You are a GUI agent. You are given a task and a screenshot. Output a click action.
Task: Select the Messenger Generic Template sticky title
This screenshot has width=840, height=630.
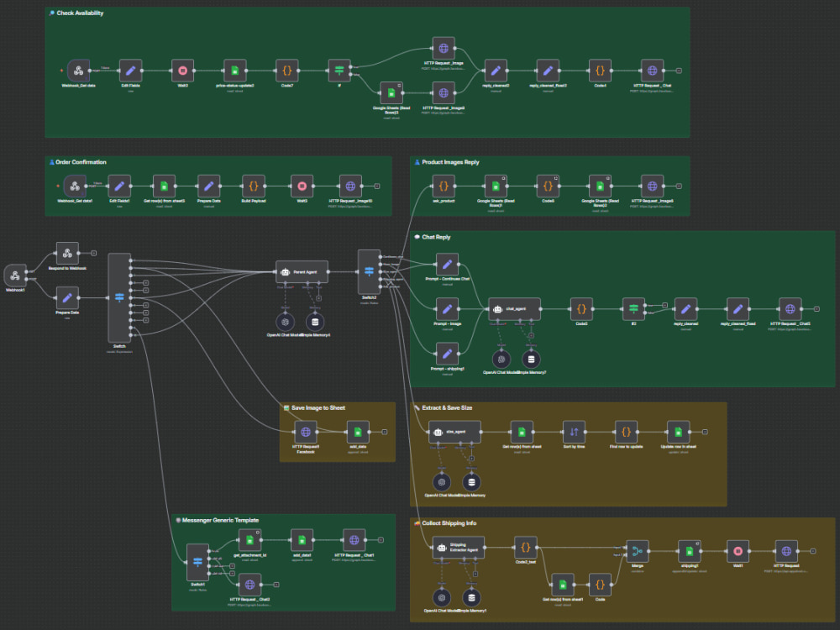220,520
